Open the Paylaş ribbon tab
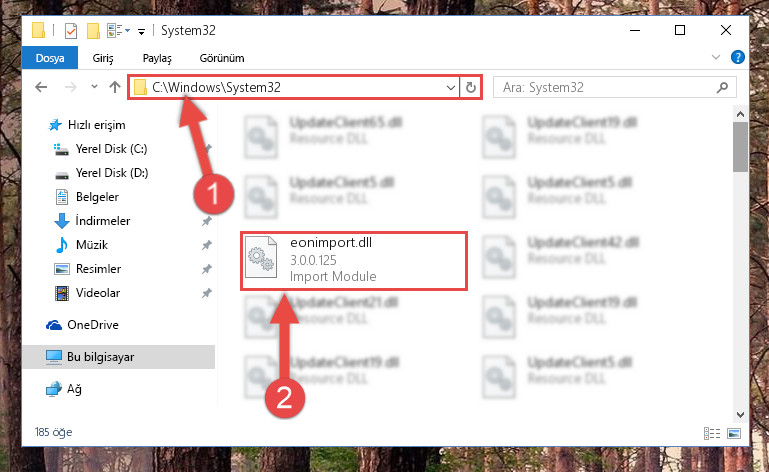Screen dimensions: 769x472 click(157, 58)
